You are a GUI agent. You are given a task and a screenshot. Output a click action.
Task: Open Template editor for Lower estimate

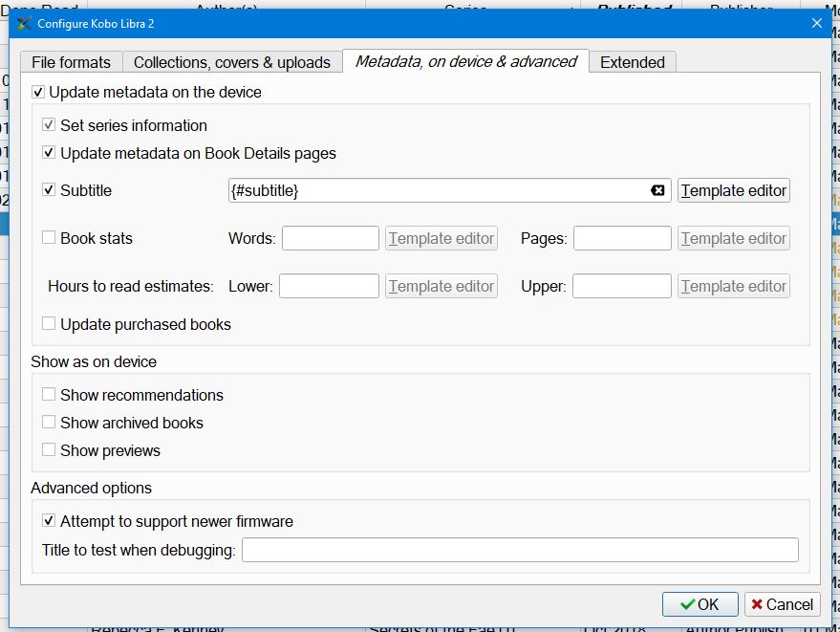point(442,286)
